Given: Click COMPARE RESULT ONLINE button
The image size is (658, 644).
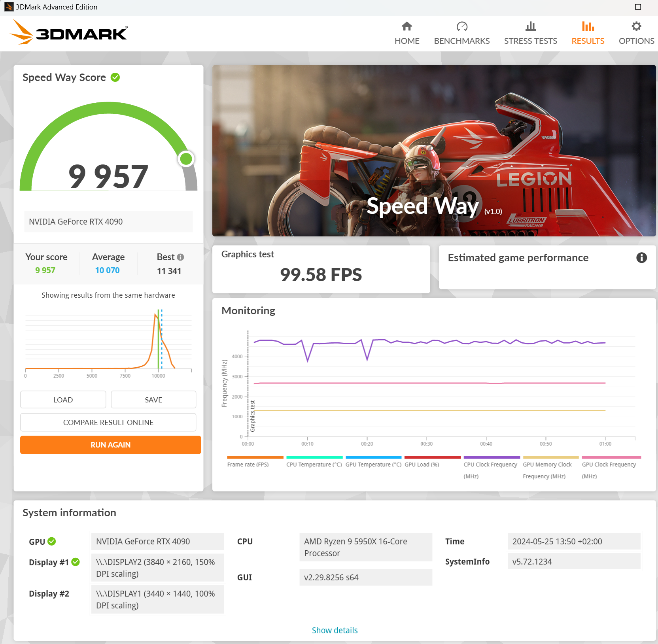Looking at the screenshot, I should pos(108,422).
